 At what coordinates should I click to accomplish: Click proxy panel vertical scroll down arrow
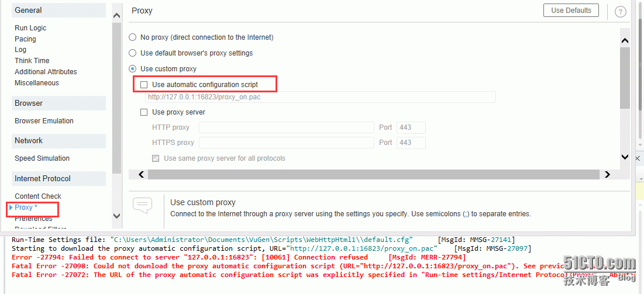(625, 157)
